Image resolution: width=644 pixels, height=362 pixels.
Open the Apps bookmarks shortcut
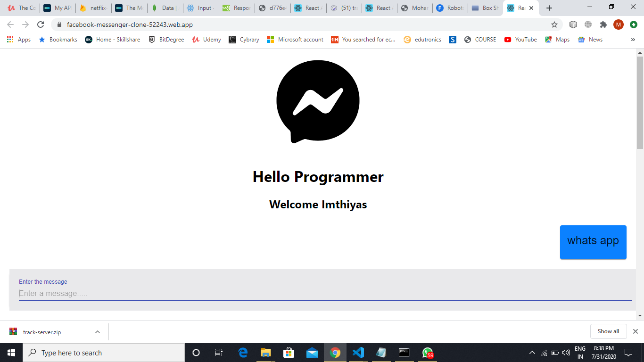click(19, 40)
